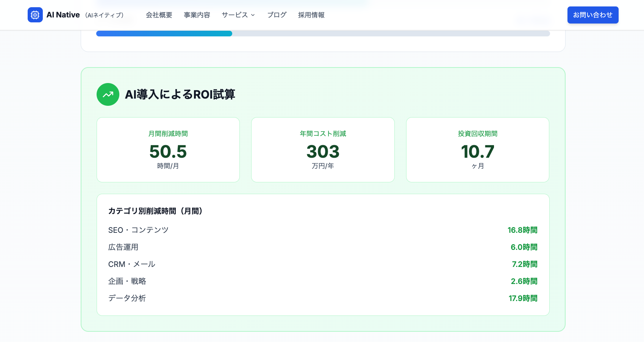This screenshot has height=342, width=644.
Task: Select the 月間削減時間 stat card
Action: click(168, 149)
